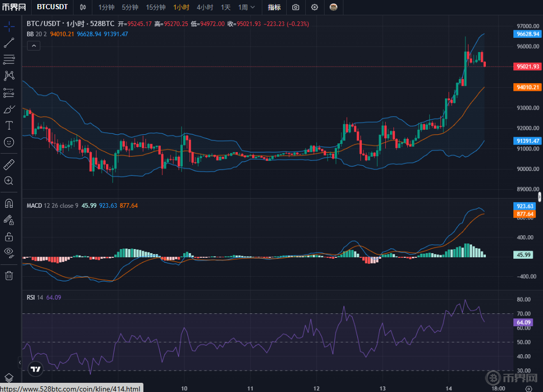Expand the 1周 timeframe dropdown
The width and height of the screenshot is (543, 392).
pyautogui.click(x=246, y=7)
